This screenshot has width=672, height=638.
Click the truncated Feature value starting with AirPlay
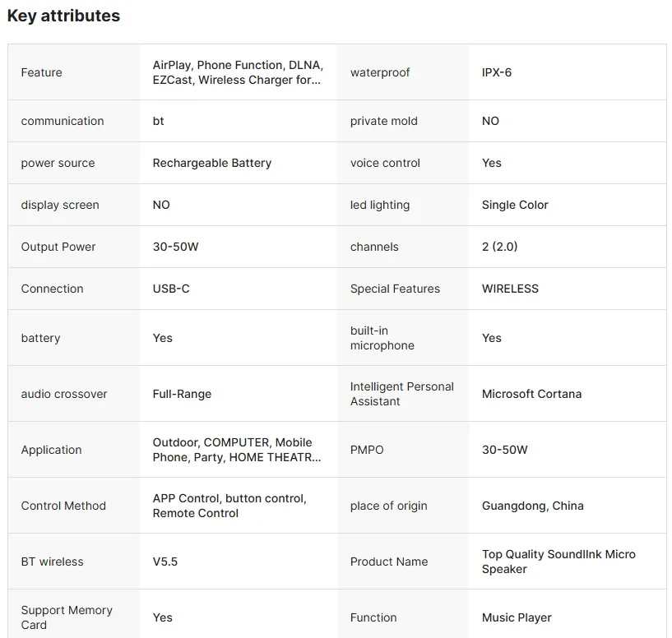tap(237, 72)
